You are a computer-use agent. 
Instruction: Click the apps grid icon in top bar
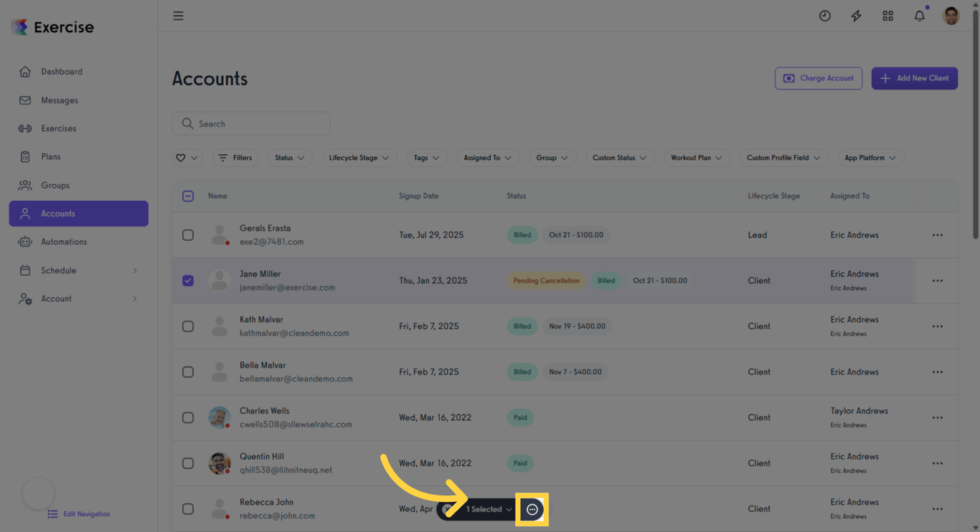click(887, 15)
